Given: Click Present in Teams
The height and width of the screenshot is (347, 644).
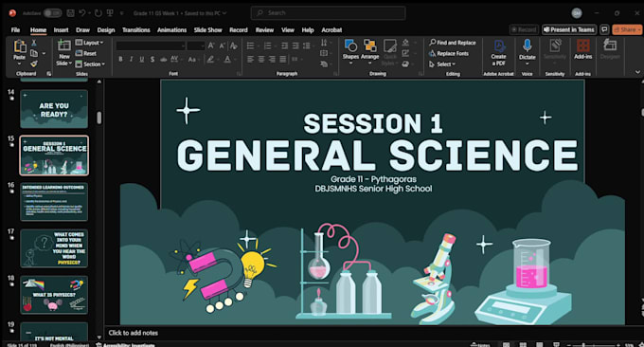Looking at the screenshot, I should click(x=569, y=29).
